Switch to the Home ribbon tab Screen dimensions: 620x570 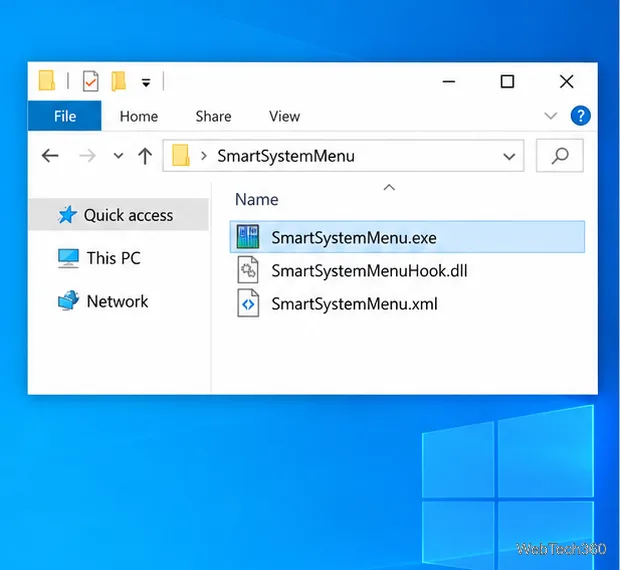pos(139,117)
